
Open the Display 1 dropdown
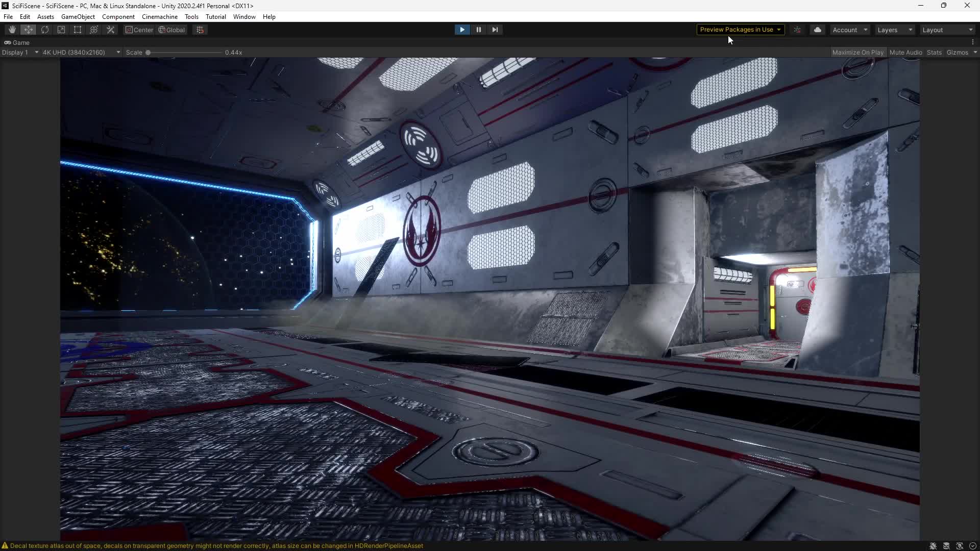(20, 53)
